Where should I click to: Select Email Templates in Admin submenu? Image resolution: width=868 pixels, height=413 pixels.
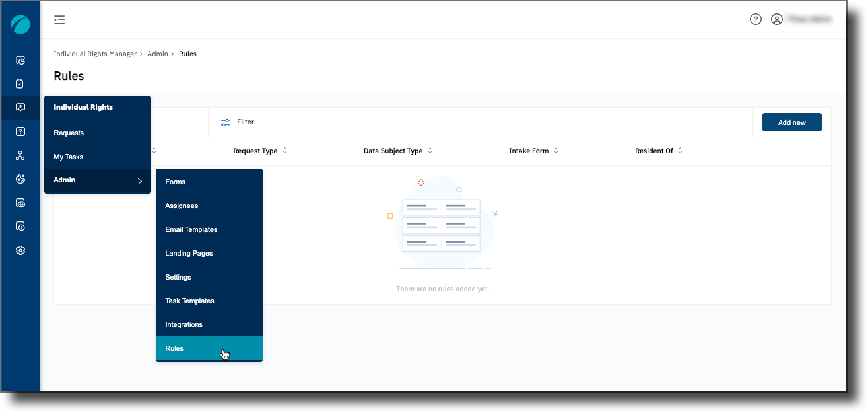[x=209, y=229]
